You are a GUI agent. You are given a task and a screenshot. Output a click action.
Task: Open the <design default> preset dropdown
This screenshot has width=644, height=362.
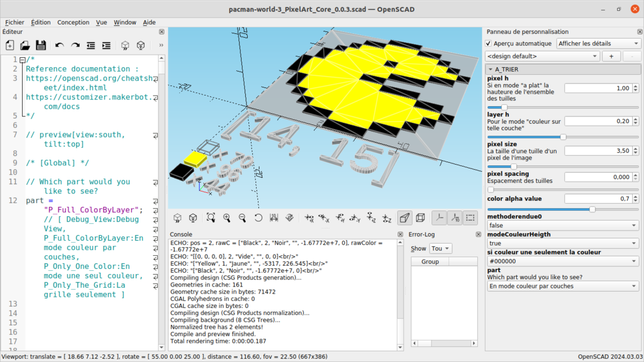pos(542,56)
